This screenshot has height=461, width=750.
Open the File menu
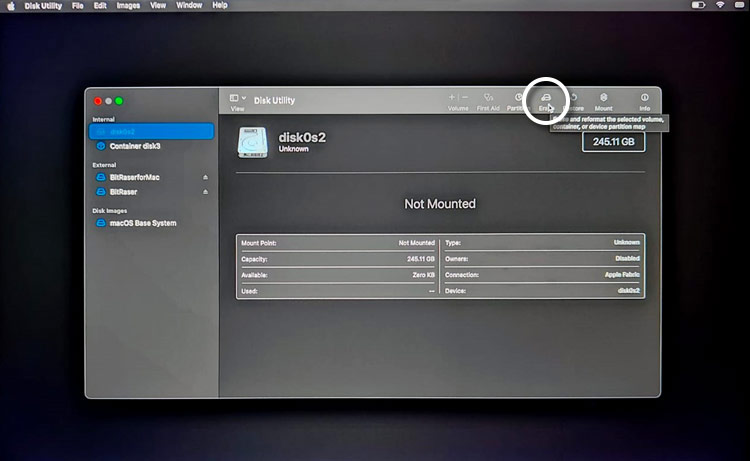[x=77, y=6]
